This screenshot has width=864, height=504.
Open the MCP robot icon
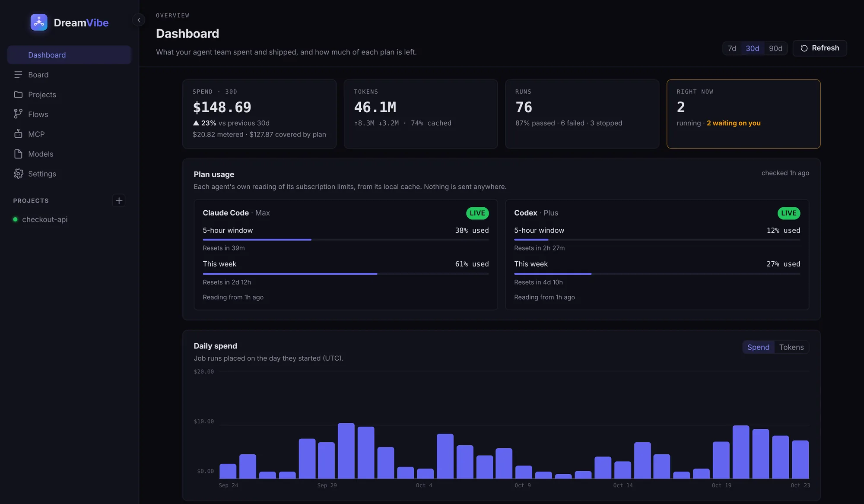coord(18,134)
